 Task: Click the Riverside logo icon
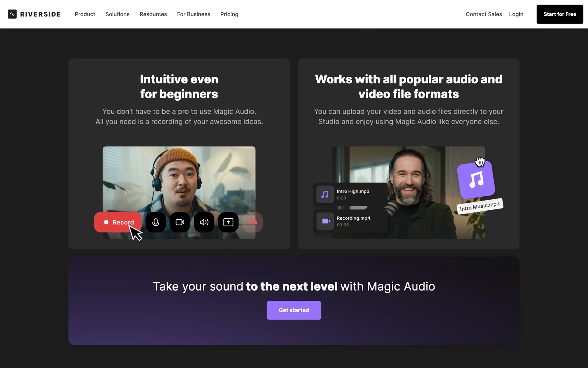pyautogui.click(x=12, y=14)
